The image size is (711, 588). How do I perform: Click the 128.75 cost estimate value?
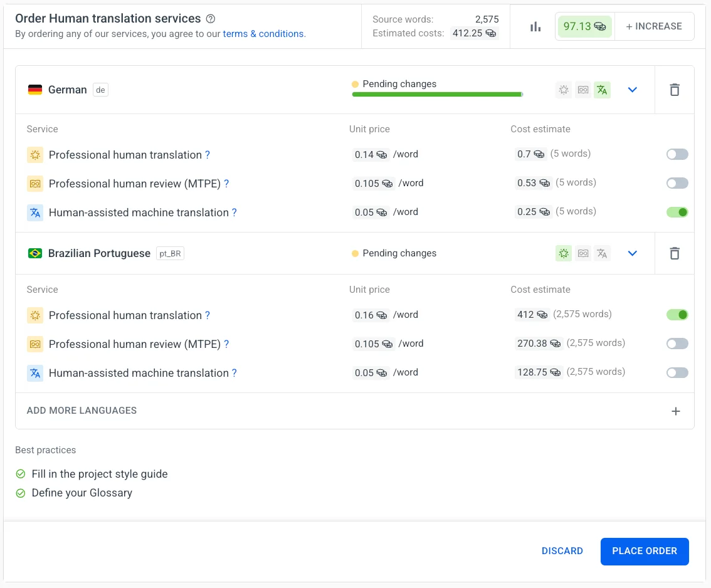538,372
